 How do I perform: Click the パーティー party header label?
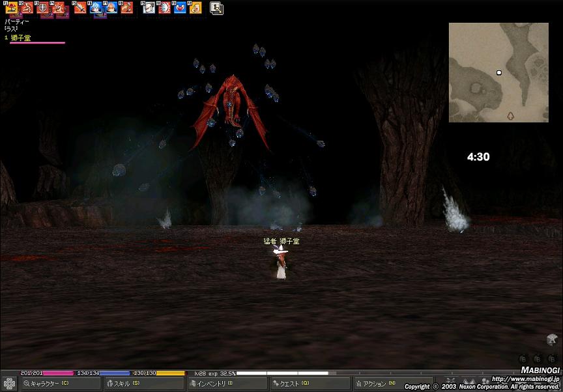[16, 22]
